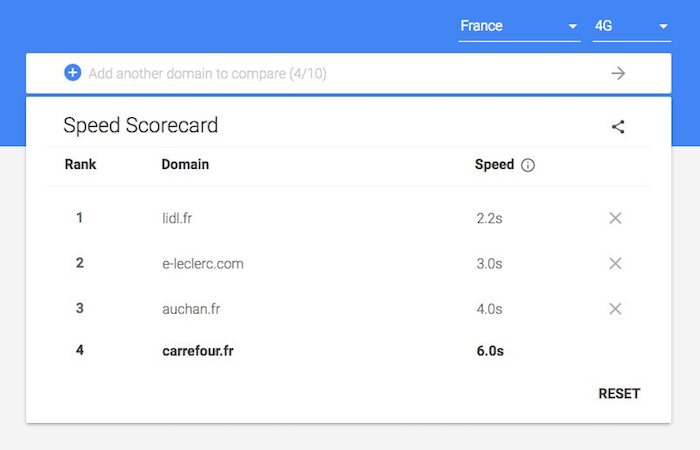
Task: Click the Domain column header
Action: (185, 164)
